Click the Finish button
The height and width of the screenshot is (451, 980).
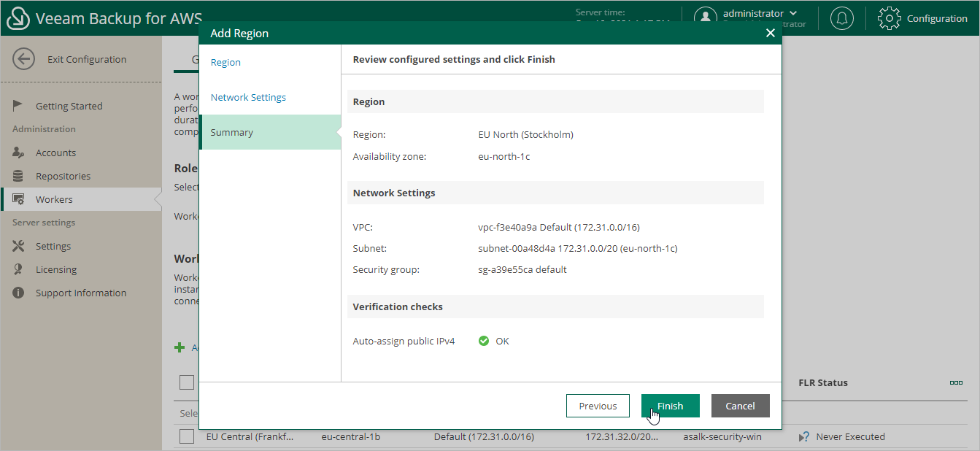[x=670, y=406]
